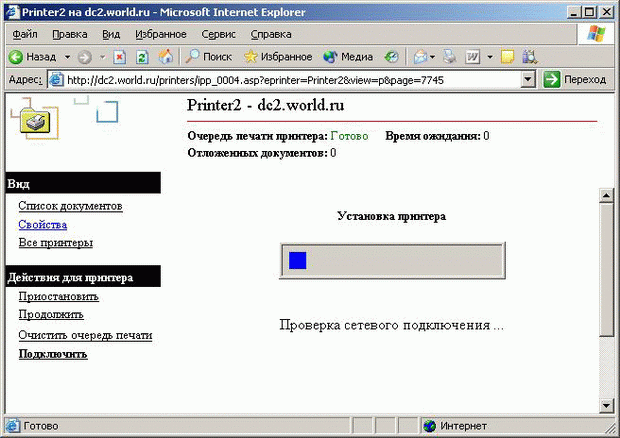The image size is (620, 438).
Task: Open the History toolbar icon
Action: (x=391, y=57)
